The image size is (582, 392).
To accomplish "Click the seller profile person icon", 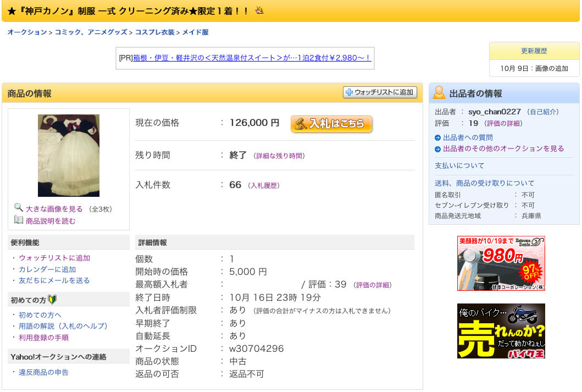I will tap(439, 92).
